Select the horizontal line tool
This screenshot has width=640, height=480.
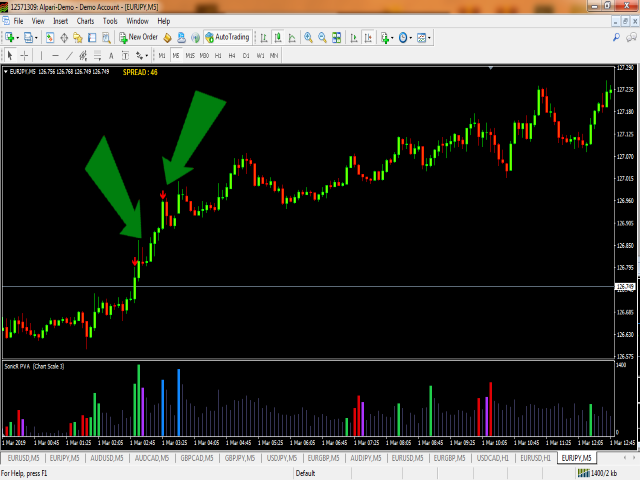click(55, 56)
